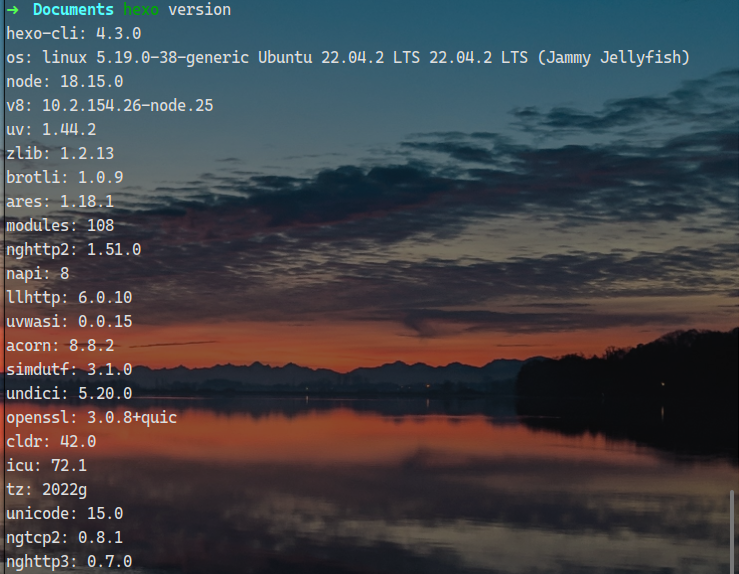Click the 'ares: 1.18.1' line
Image resolution: width=739 pixels, height=574 pixels.
(x=60, y=201)
